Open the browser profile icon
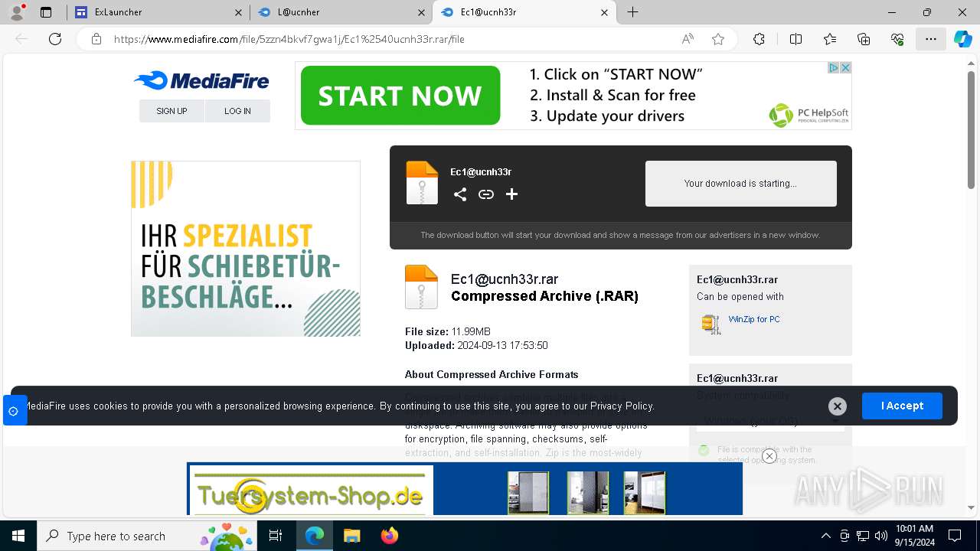Image resolution: width=980 pixels, height=551 pixels. [16, 12]
